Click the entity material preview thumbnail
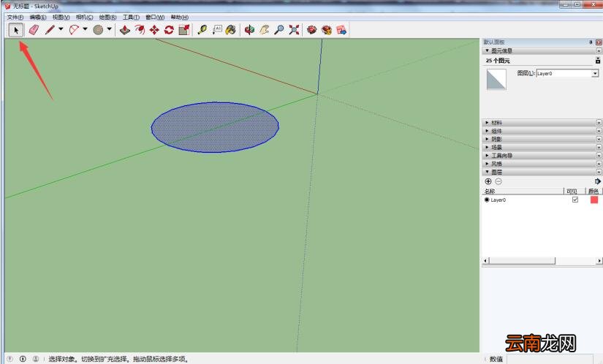The width and height of the screenshot is (603, 364). click(x=496, y=79)
